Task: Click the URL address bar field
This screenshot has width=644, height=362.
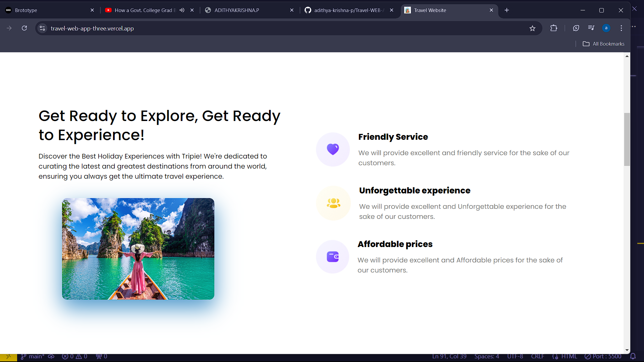Action: point(268,28)
